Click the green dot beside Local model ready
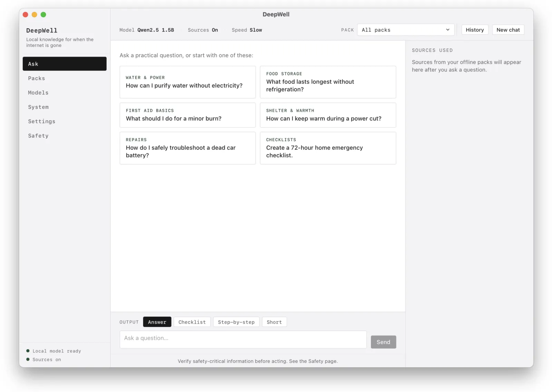 click(28, 351)
